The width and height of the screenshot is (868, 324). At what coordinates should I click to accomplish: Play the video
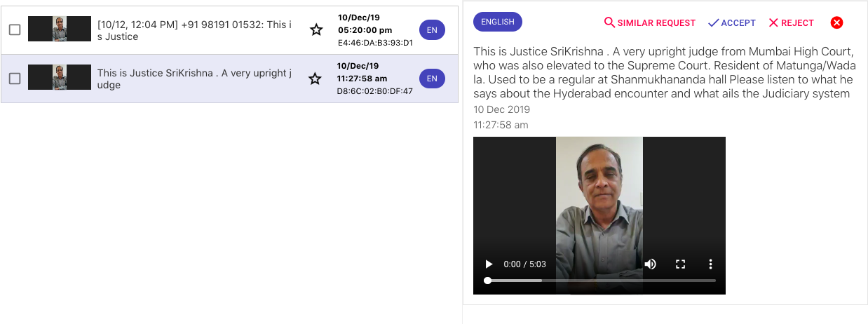[x=489, y=264]
